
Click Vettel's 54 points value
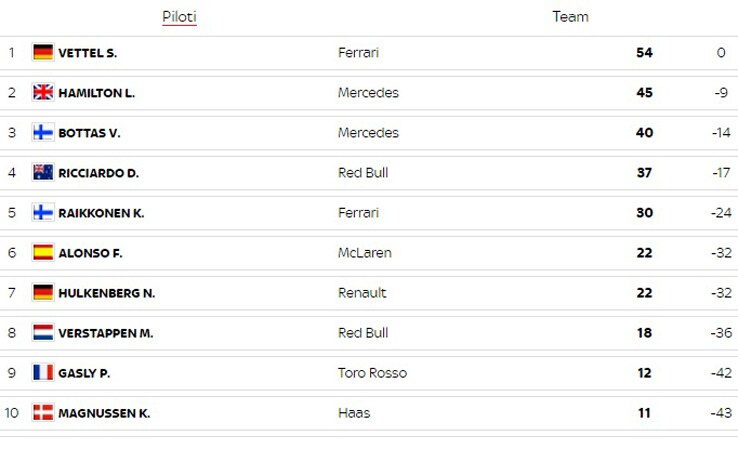click(x=644, y=53)
